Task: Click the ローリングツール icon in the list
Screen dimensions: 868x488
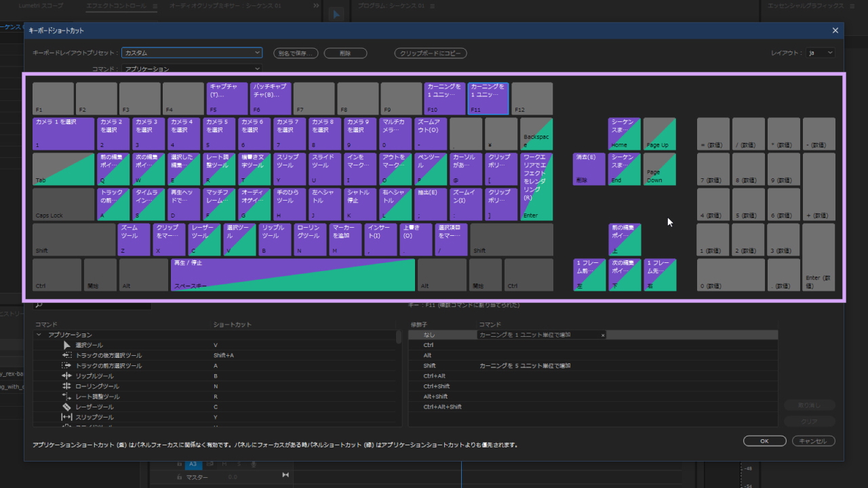Action: click(x=67, y=386)
